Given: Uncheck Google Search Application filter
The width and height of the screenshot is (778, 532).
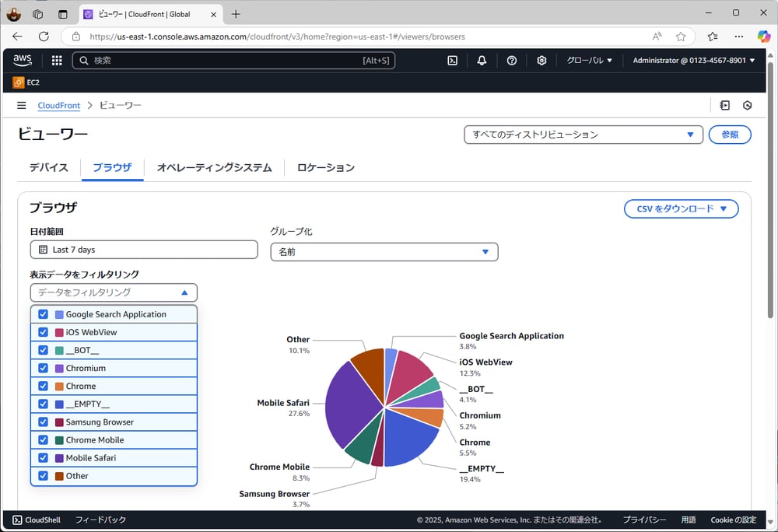Looking at the screenshot, I should (43, 314).
